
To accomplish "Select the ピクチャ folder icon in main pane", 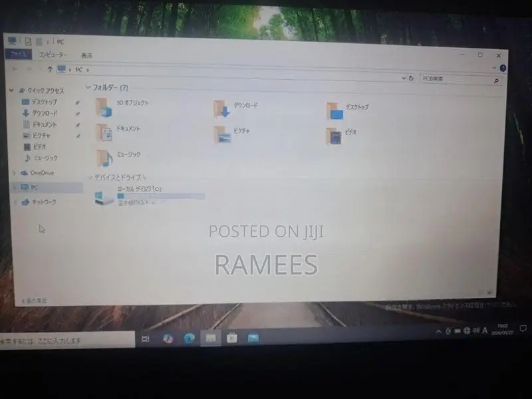I will [x=223, y=134].
